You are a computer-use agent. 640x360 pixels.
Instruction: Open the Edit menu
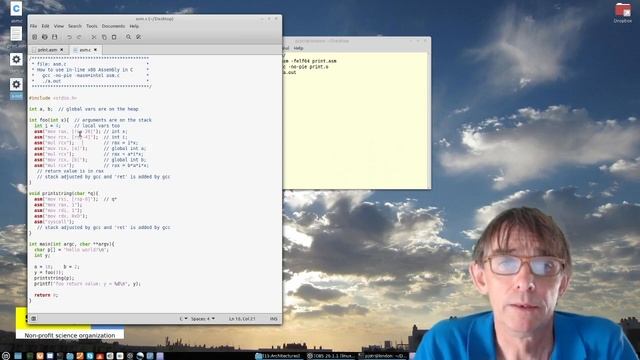point(45,26)
